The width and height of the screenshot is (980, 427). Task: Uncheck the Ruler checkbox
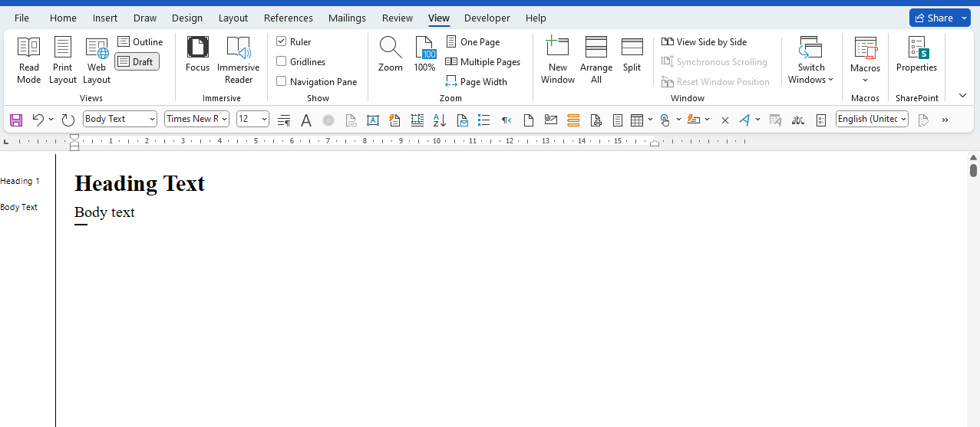pos(281,41)
